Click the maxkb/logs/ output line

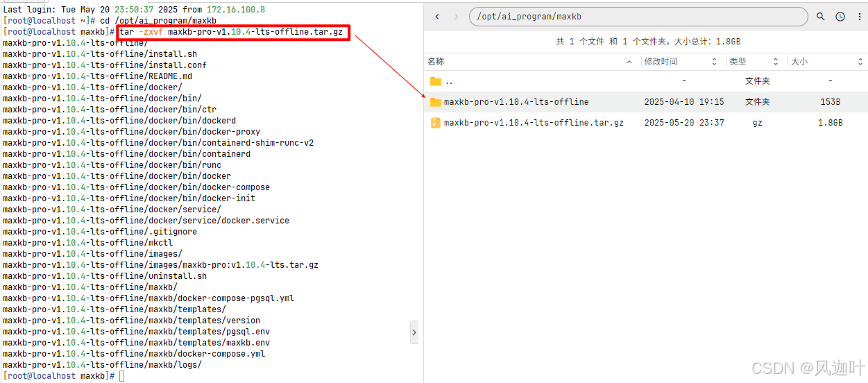[x=103, y=365]
